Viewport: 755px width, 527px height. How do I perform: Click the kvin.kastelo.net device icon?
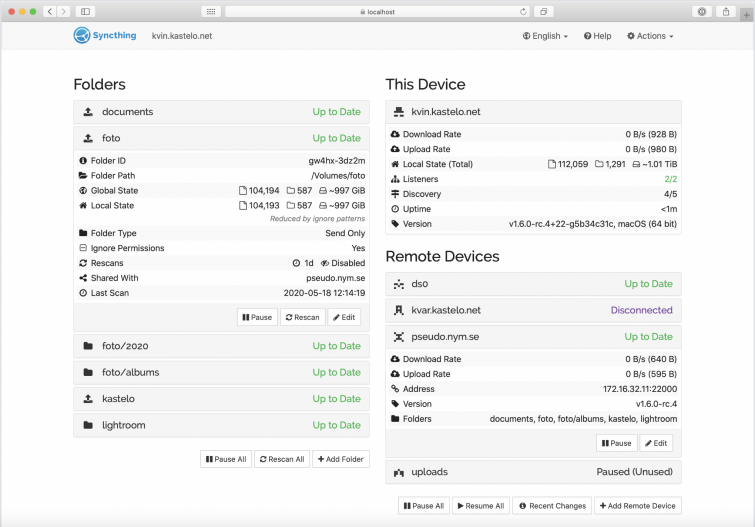[399, 112]
